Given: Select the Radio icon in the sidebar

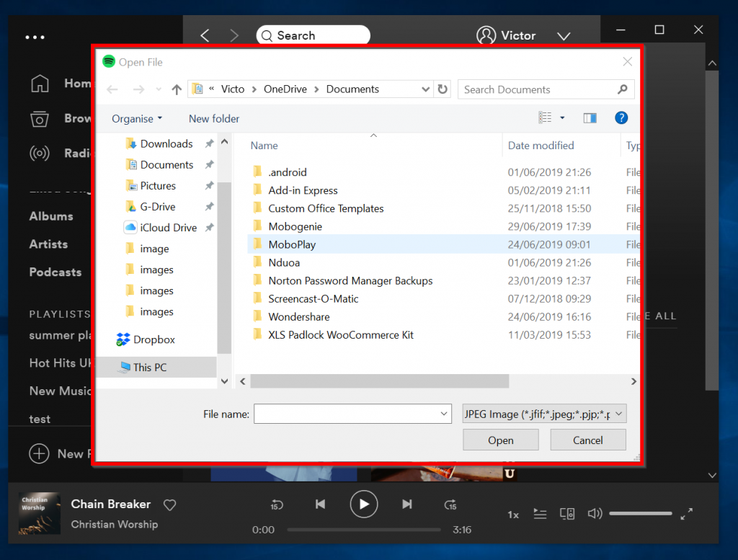Looking at the screenshot, I should 40,153.
